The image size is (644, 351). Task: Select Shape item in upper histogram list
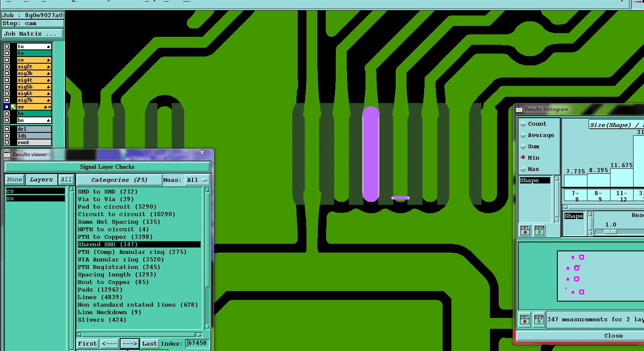tap(535, 181)
